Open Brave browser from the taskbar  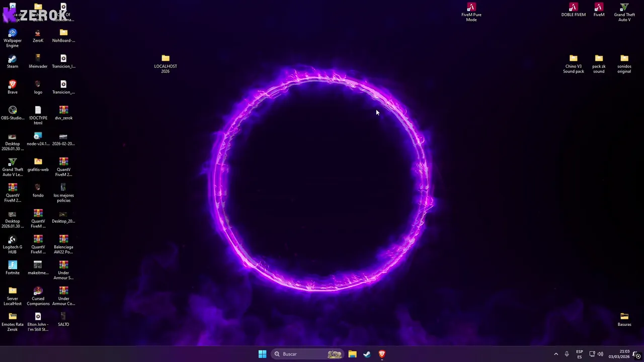(381, 354)
